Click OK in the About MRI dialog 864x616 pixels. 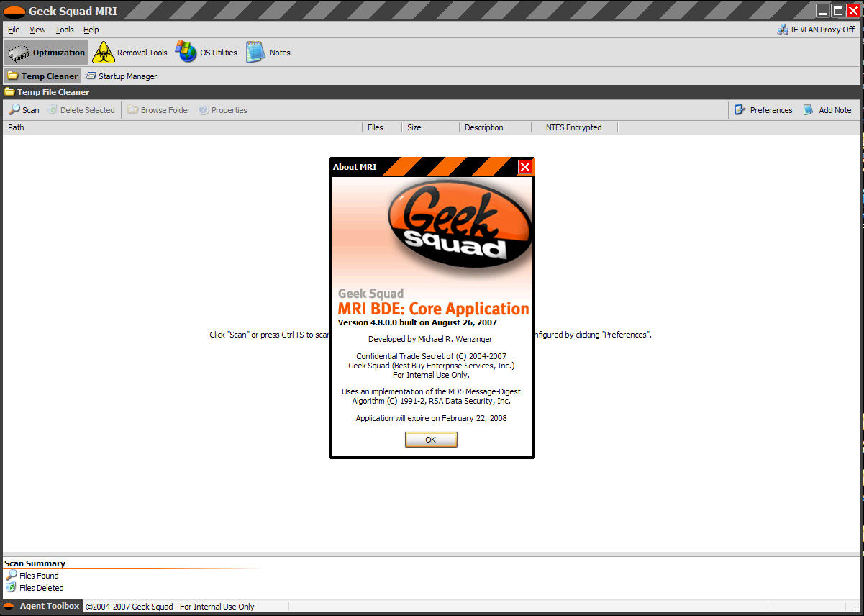[x=431, y=440]
